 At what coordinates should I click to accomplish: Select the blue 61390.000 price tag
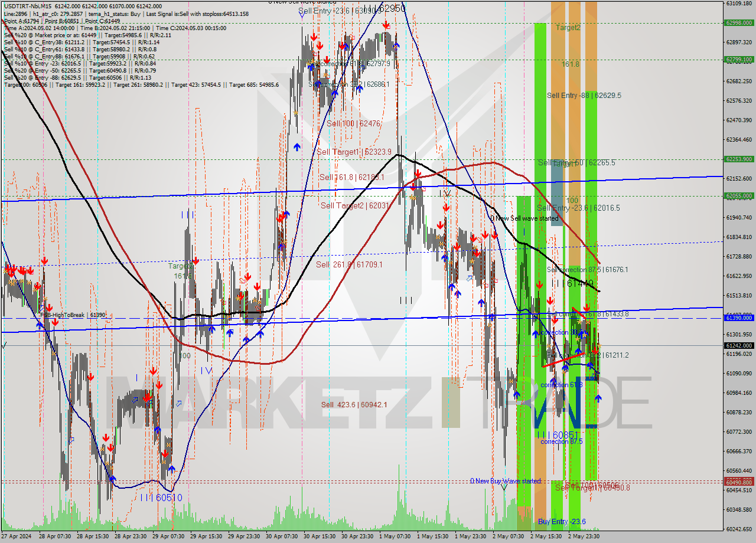[x=738, y=318]
